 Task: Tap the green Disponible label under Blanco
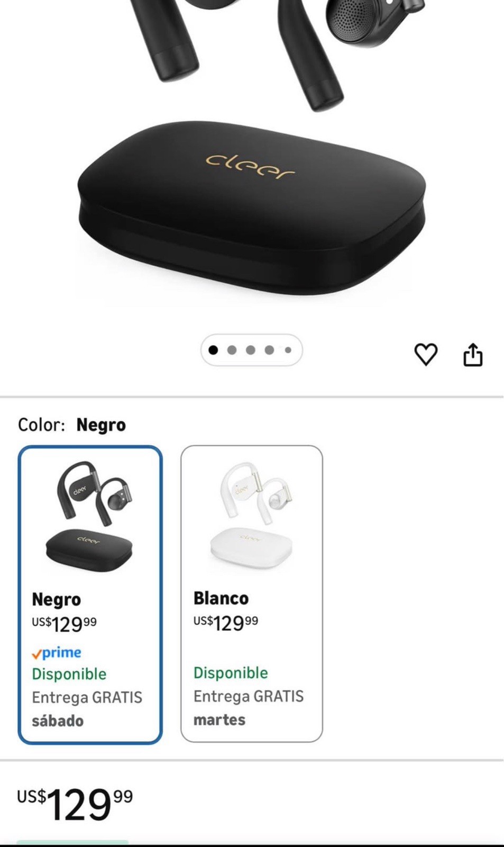point(231,673)
